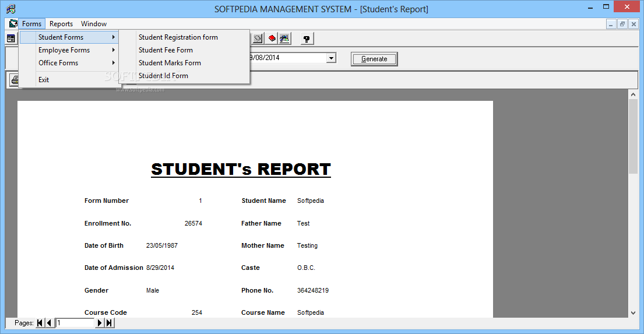Go to the previous report page

(x=50, y=323)
